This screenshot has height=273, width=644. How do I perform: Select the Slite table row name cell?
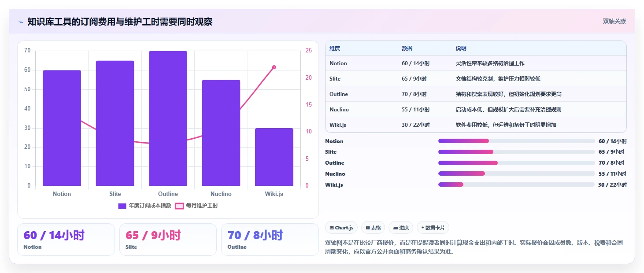point(335,79)
